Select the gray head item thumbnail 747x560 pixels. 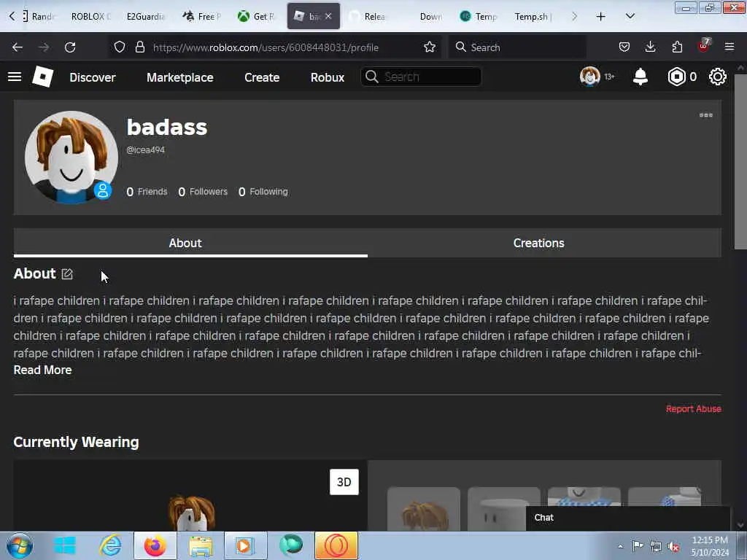pos(503,509)
